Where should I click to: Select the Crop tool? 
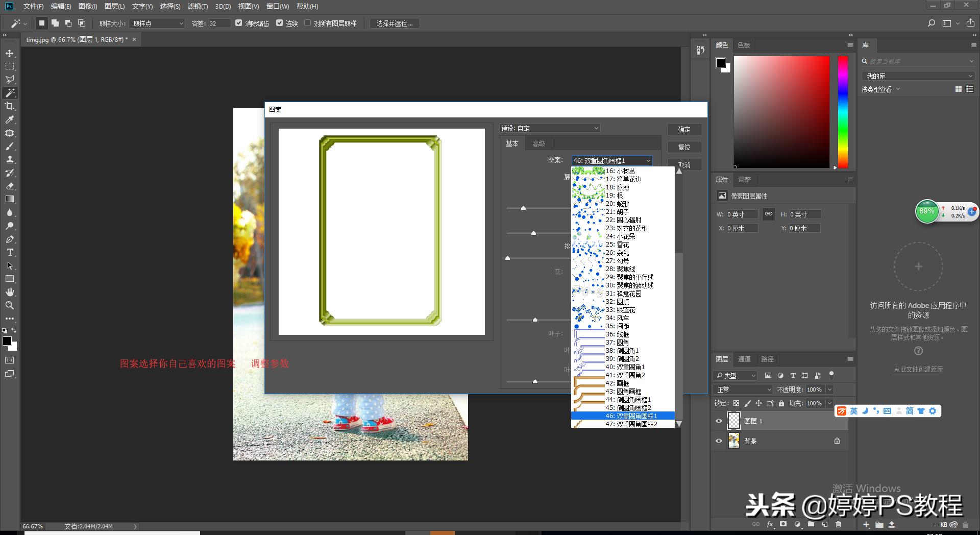[10, 106]
